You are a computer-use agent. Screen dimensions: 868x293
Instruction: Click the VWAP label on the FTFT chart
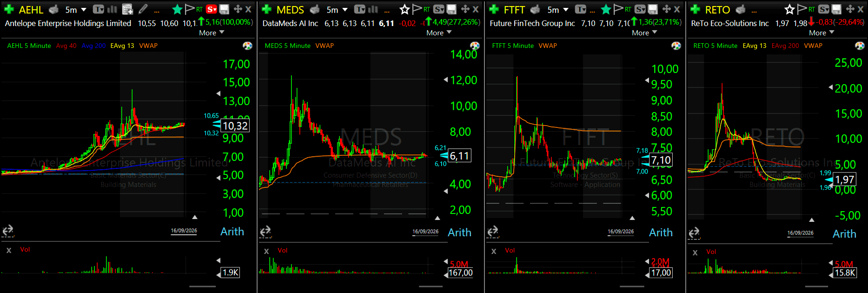(548, 46)
